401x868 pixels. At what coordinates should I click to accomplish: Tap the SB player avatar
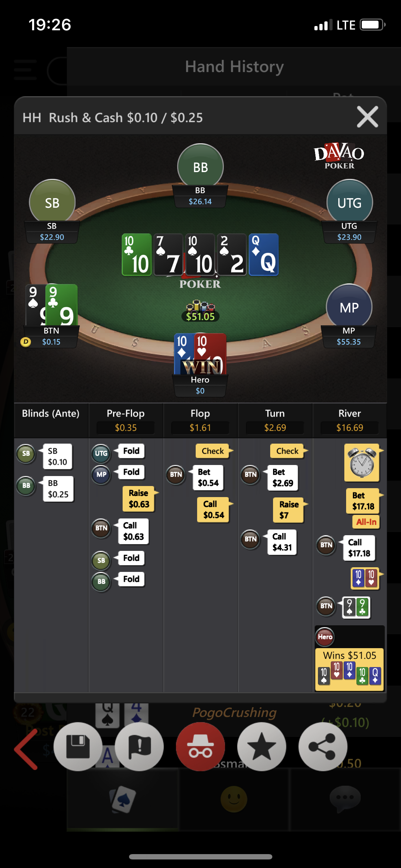click(52, 202)
